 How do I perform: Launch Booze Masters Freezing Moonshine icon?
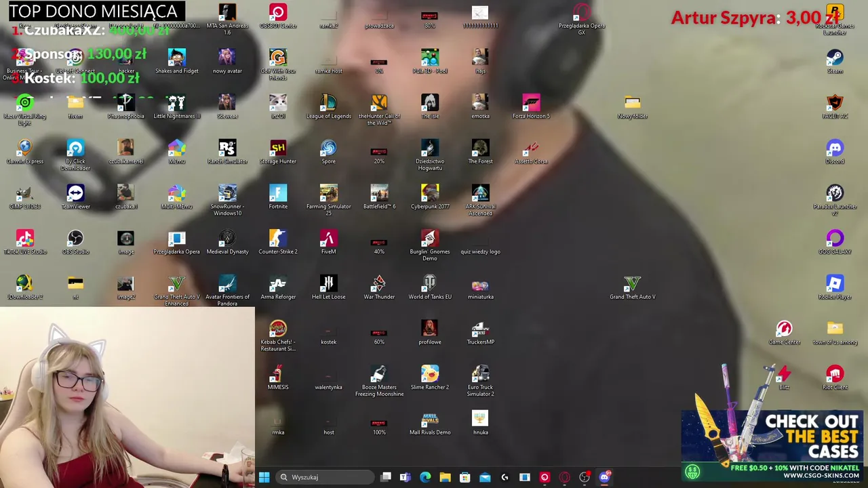(379, 382)
